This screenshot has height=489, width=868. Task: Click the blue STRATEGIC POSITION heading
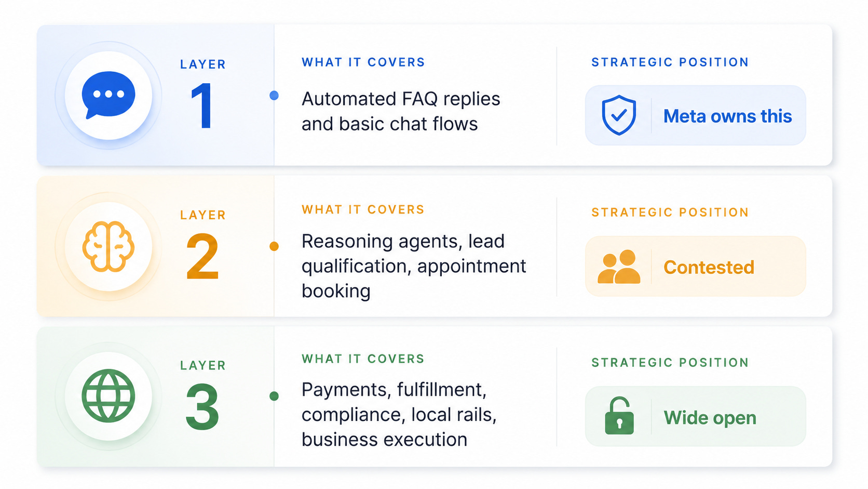click(x=670, y=62)
